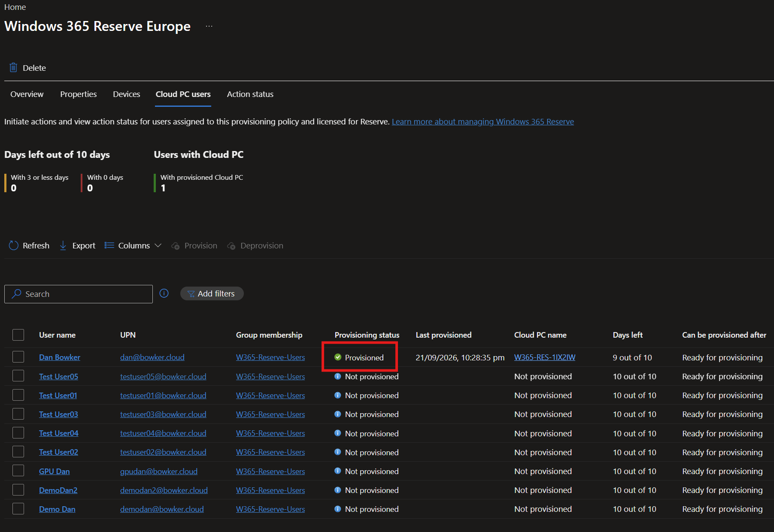Click the '9 out of 10' days left cell
The height and width of the screenshot is (532, 774).
[x=632, y=357]
